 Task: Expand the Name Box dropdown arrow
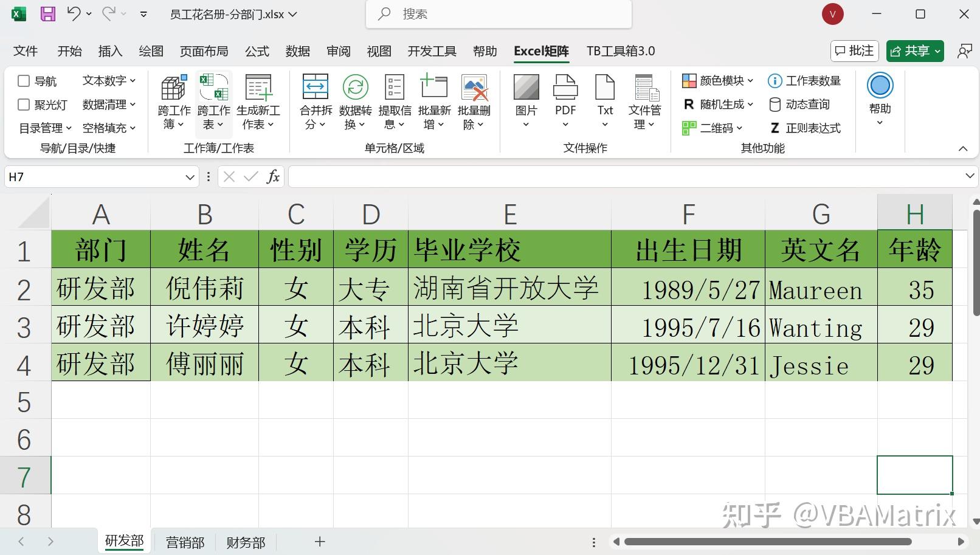click(x=190, y=177)
